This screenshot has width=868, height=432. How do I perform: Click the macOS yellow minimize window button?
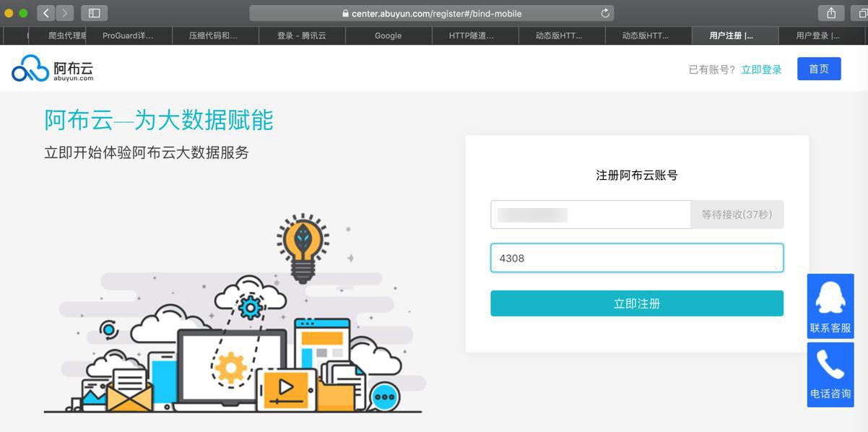[x=9, y=13]
